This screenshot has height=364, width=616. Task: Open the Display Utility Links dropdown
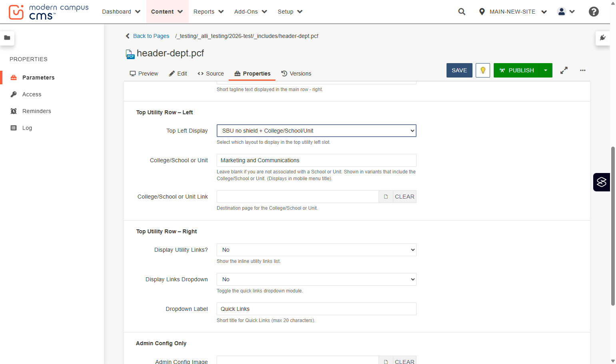[317, 250]
